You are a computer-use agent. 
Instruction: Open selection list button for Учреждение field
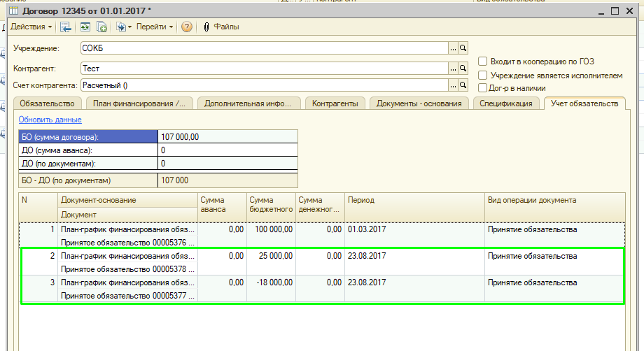453,48
